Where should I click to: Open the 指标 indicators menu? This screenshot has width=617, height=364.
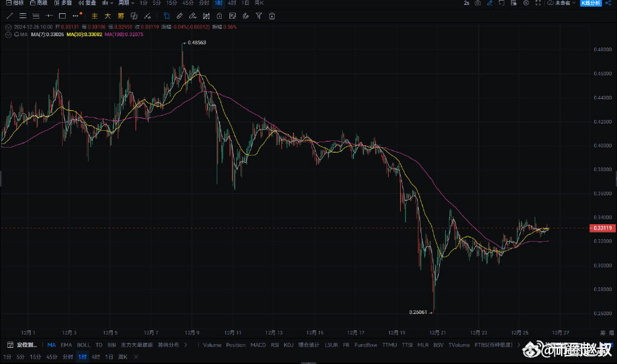15,3
